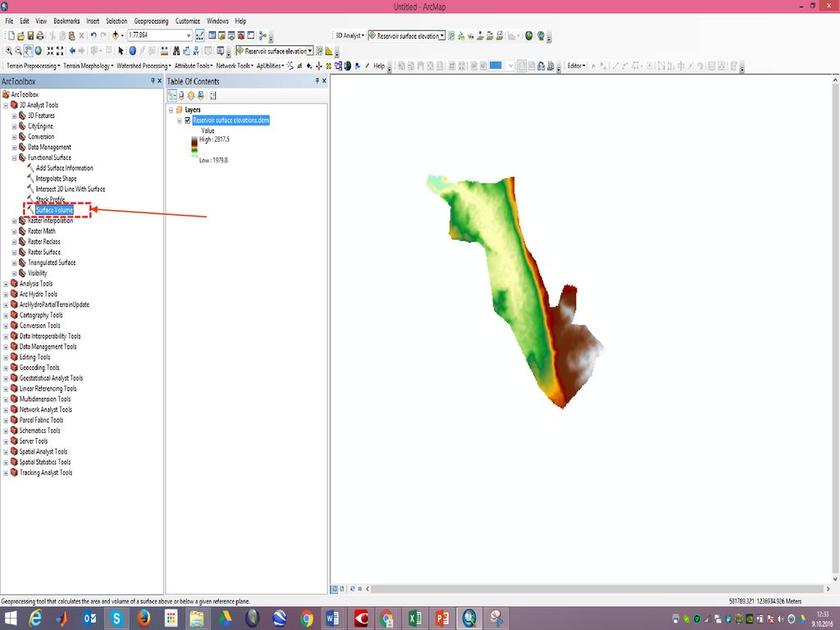
Task: Click the Add Data icon
Action: (115, 35)
